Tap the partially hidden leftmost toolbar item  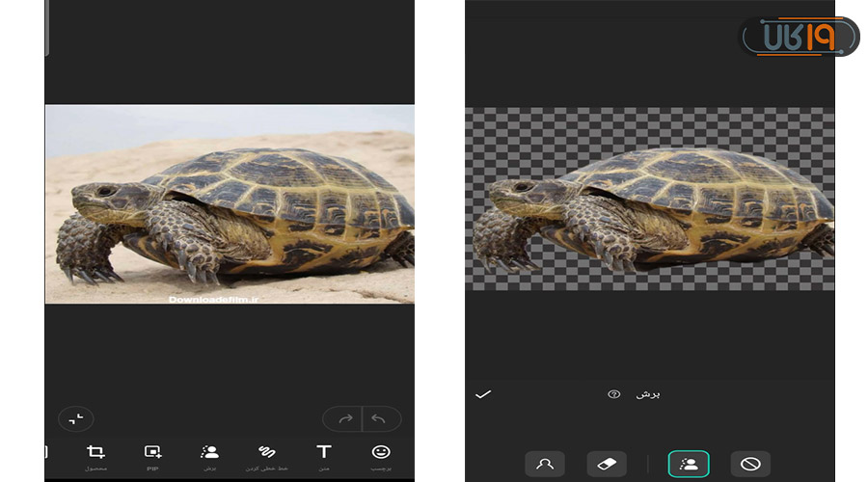tap(47, 452)
